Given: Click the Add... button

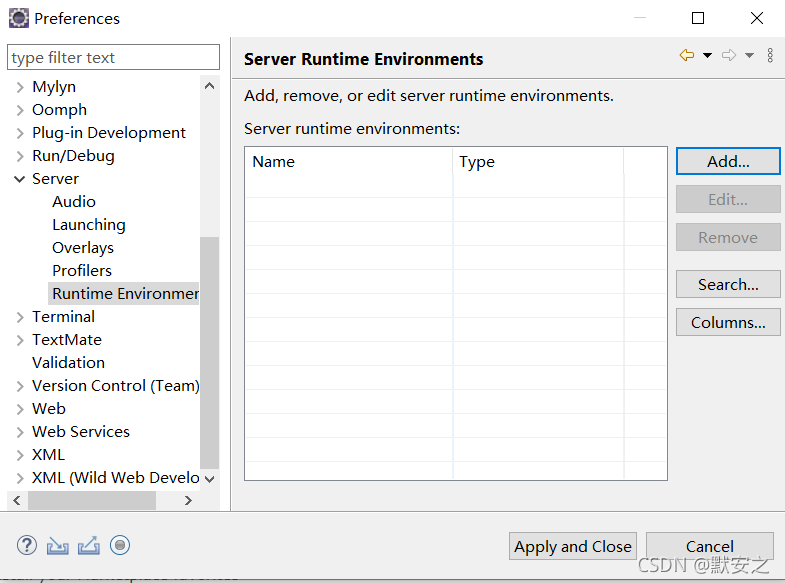Looking at the screenshot, I should (x=728, y=161).
